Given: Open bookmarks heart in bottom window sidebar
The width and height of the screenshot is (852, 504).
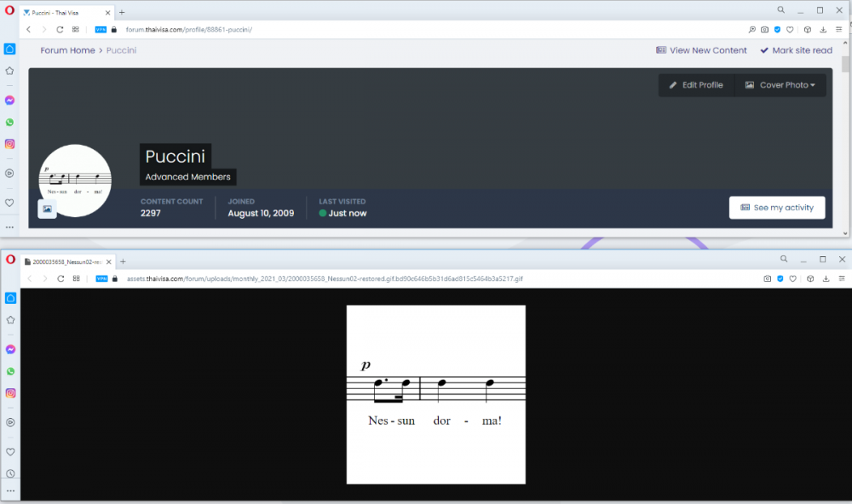Looking at the screenshot, I should pos(10,452).
